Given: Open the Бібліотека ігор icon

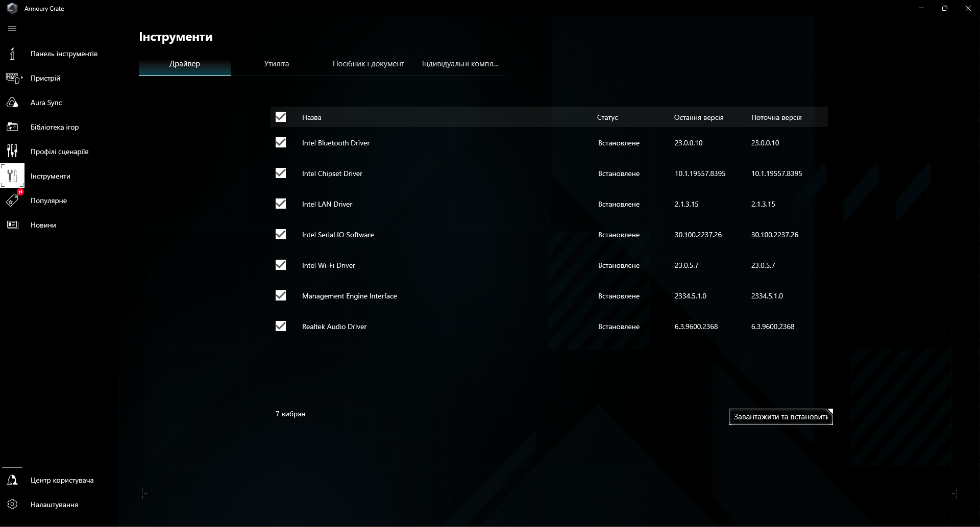Looking at the screenshot, I should pyautogui.click(x=12, y=127).
